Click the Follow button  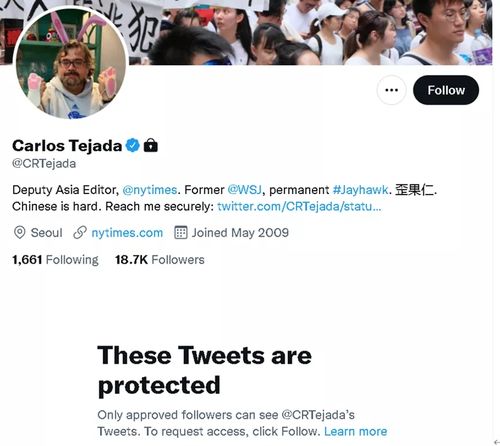[446, 90]
